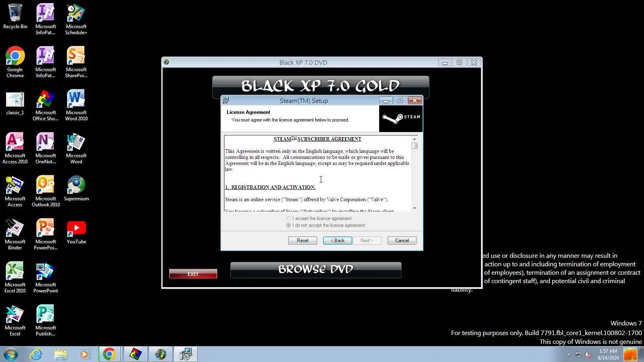Click the muted volume tray icon
Viewport: 644px width, 362px height.
pyautogui.click(x=588, y=355)
